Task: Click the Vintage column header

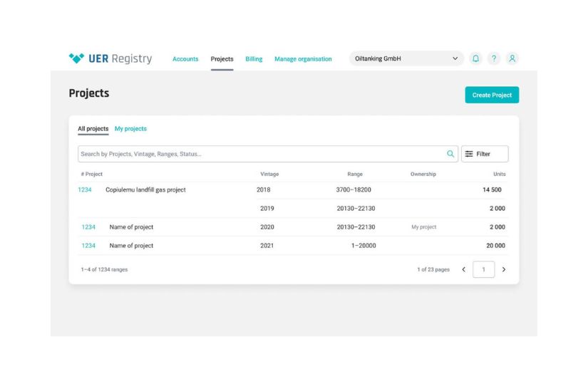Action: coord(269,174)
